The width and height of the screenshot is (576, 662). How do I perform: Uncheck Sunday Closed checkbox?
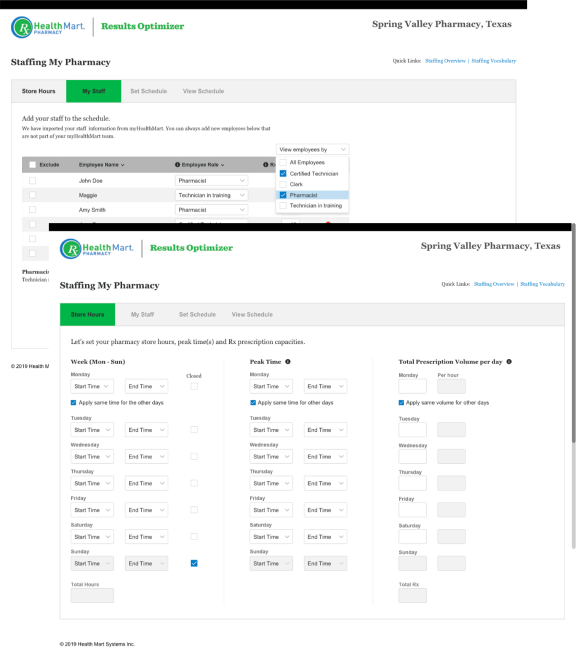point(194,563)
